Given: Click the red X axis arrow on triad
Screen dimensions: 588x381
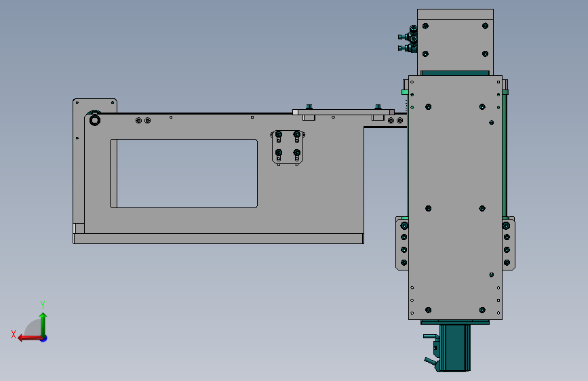Looking at the screenshot, I should tap(30, 338).
